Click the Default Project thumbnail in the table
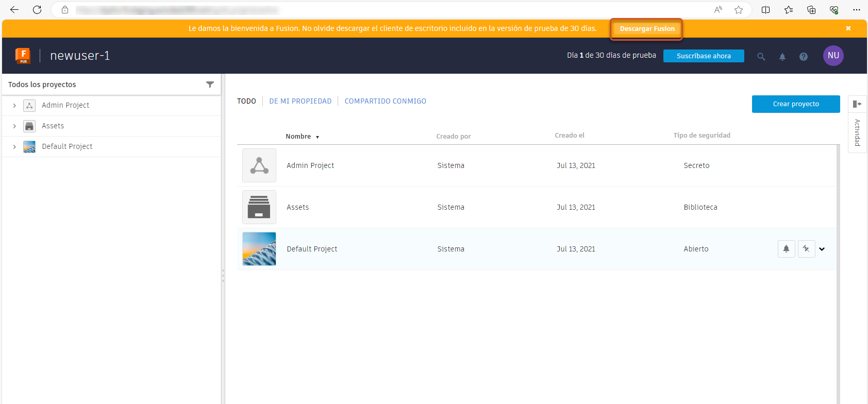868x404 pixels. tap(259, 249)
